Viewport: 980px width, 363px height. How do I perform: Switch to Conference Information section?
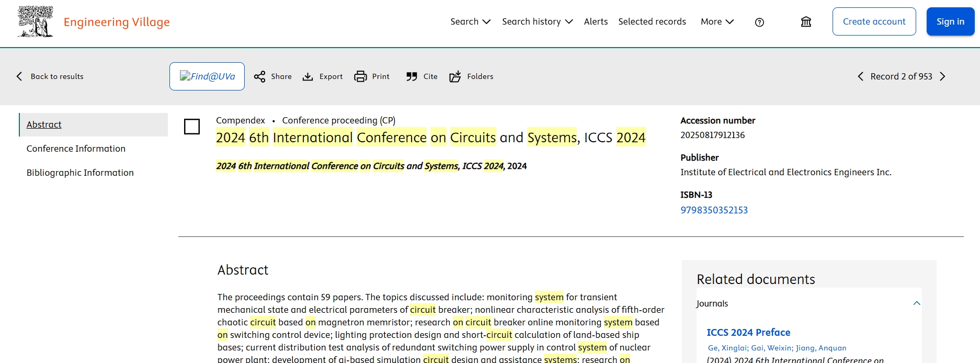[x=76, y=149]
